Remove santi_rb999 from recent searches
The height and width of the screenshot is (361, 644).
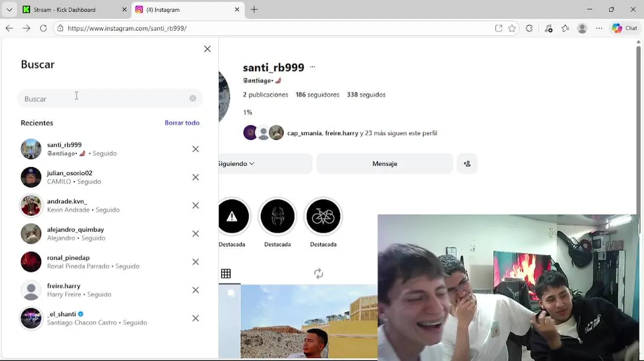[x=196, y=149]
